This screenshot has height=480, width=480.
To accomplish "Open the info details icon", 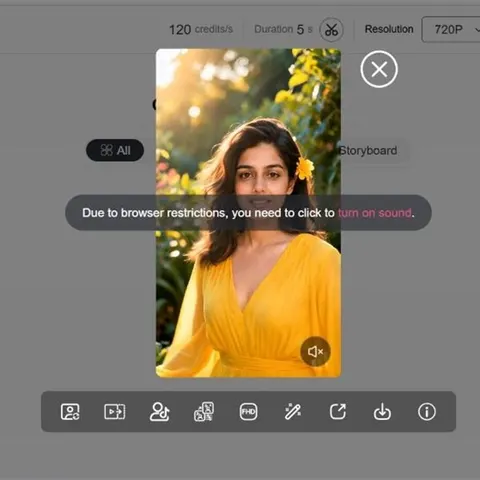I will [x=427, y=412].
